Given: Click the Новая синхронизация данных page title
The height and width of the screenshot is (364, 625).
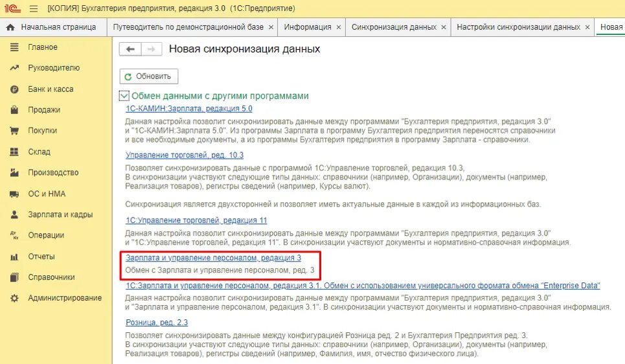Looking at the screenshot, I should pyautogui.click(x=244, y=49).
